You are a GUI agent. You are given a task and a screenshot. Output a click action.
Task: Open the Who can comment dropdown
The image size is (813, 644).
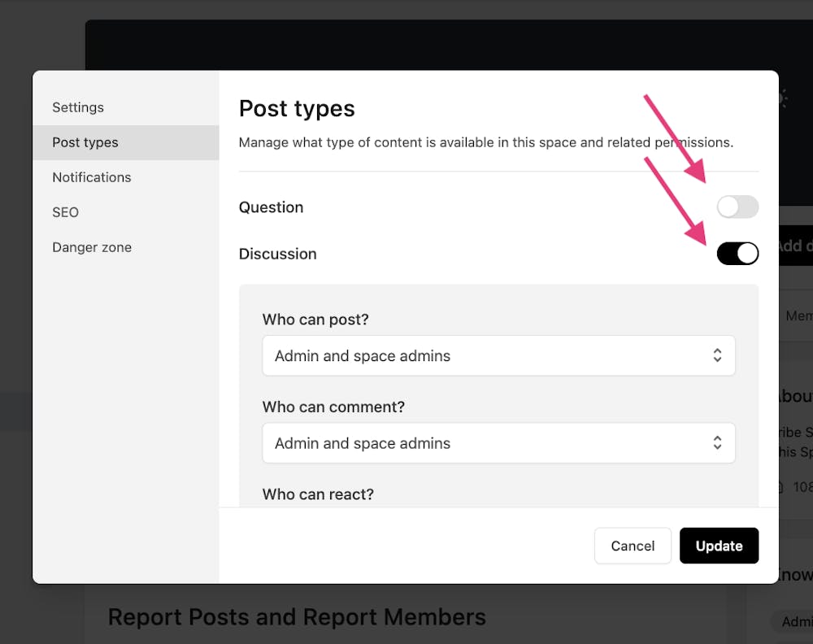pyautogui.click(x=498, y=442)
